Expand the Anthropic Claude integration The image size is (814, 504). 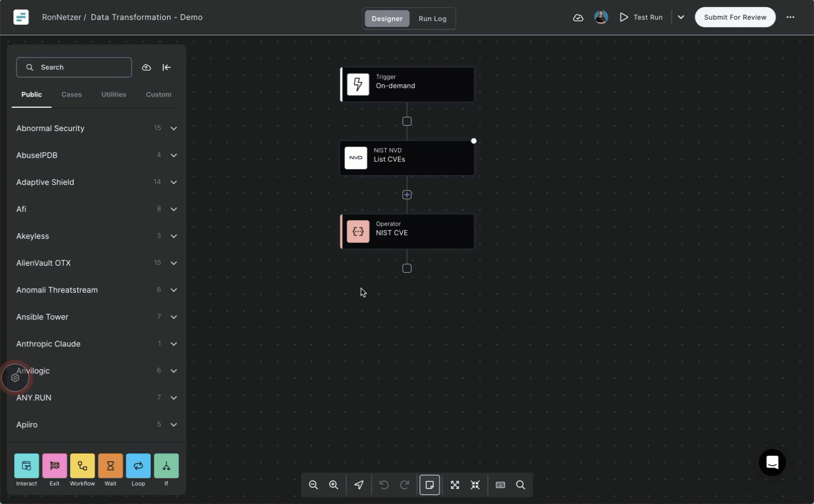(x=173, y=344)
